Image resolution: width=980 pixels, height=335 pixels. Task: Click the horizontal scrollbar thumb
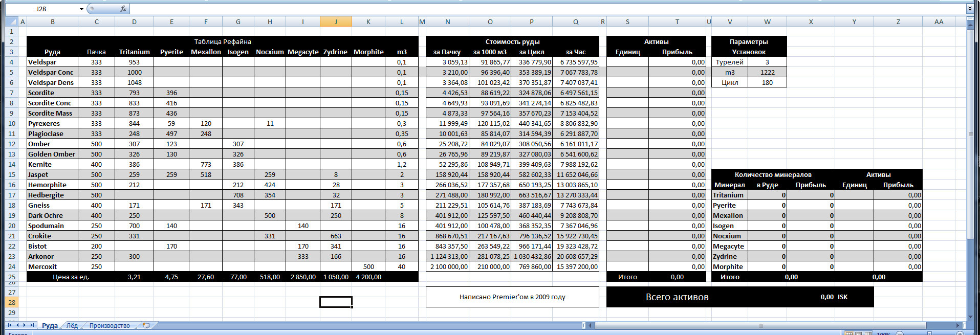[x=760, y=325]
